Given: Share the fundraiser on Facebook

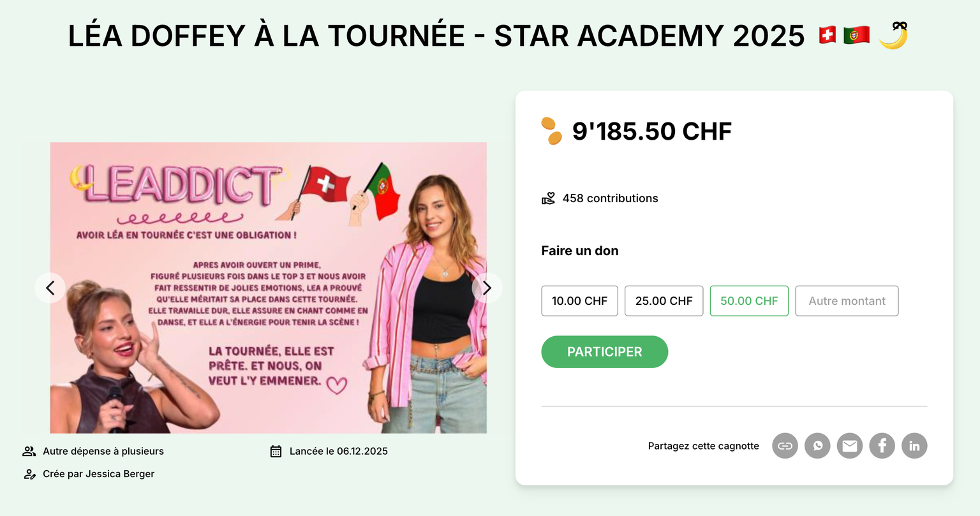Looking at the screenshot, I should pos(882,446).
